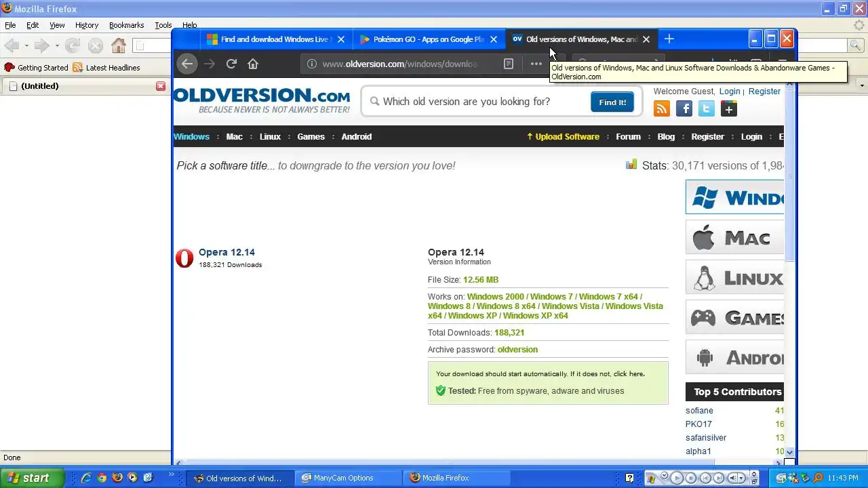
Task: Click the home icon in background Firefox toolbar
Action: [x=119, y=45]
